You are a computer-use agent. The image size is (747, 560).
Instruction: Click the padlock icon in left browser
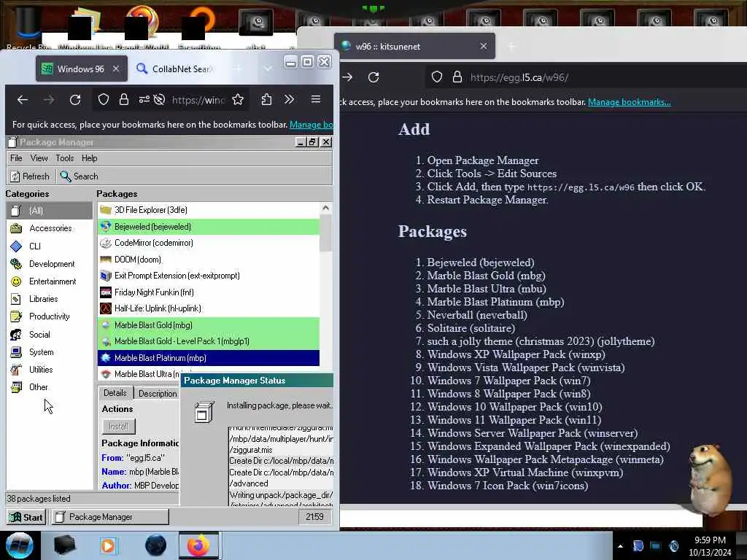[124, 99]
